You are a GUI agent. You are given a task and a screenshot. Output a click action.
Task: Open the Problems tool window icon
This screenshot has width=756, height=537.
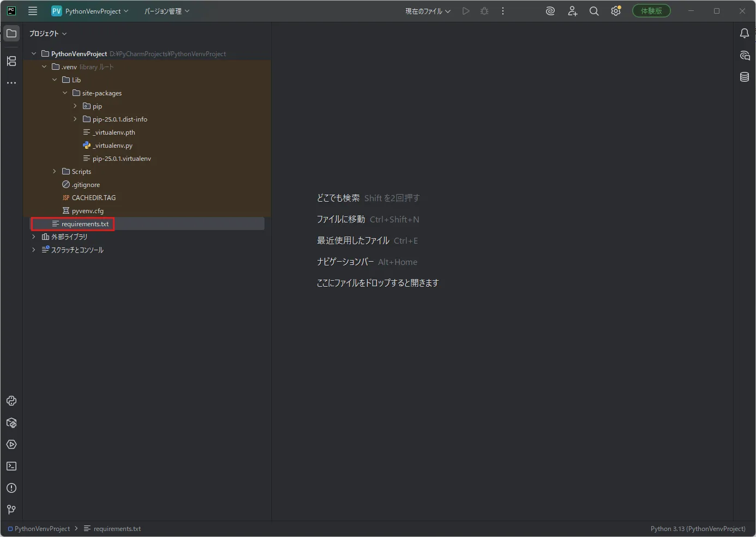pyautogui.click(x=11, y=488)
